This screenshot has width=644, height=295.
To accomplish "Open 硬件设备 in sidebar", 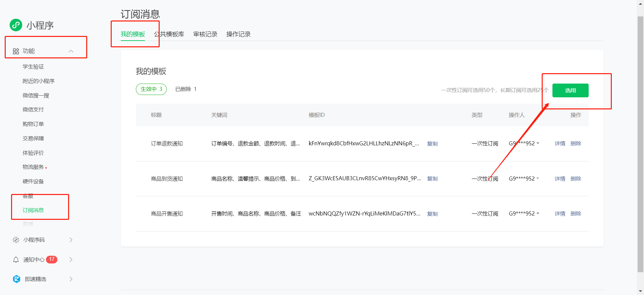I will point(33,182).
